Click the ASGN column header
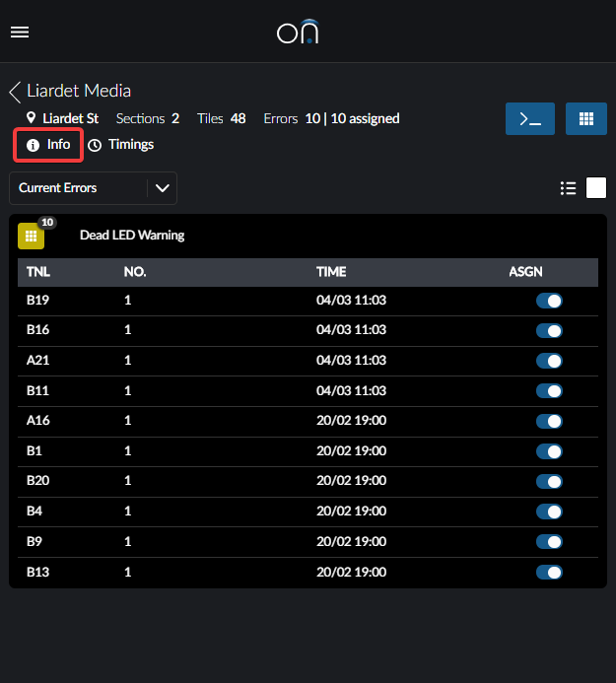Image resolution: width=616 pixels, height=683 pixels. click(x=526, y=272)
